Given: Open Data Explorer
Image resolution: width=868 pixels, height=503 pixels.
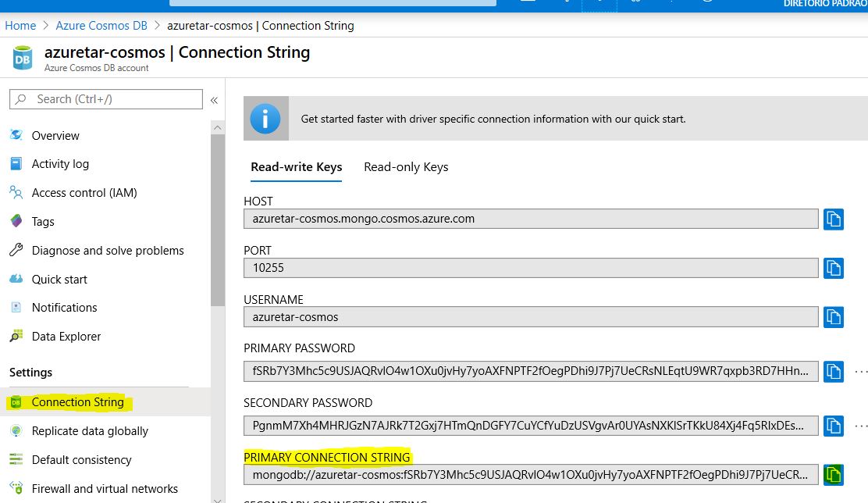Looking at the screenshot, I should coord(66,337).
